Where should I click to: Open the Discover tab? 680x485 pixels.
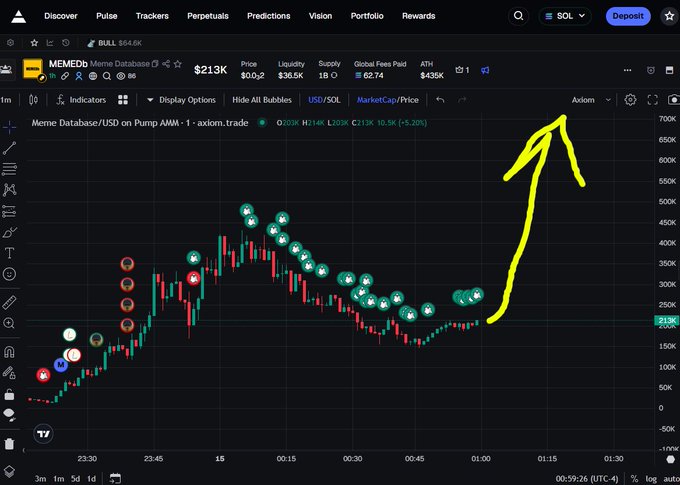61,16
